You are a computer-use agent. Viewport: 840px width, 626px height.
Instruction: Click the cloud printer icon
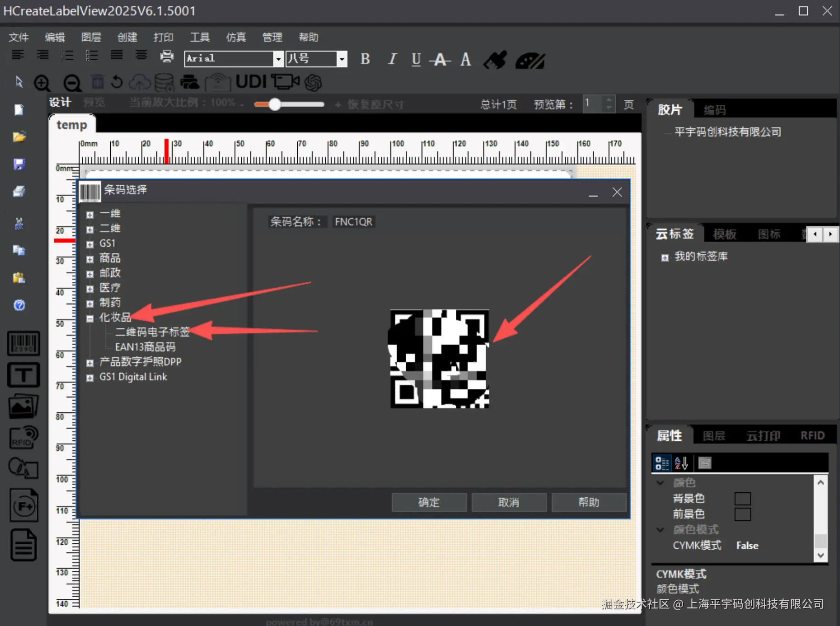click(x=190, y=83)
